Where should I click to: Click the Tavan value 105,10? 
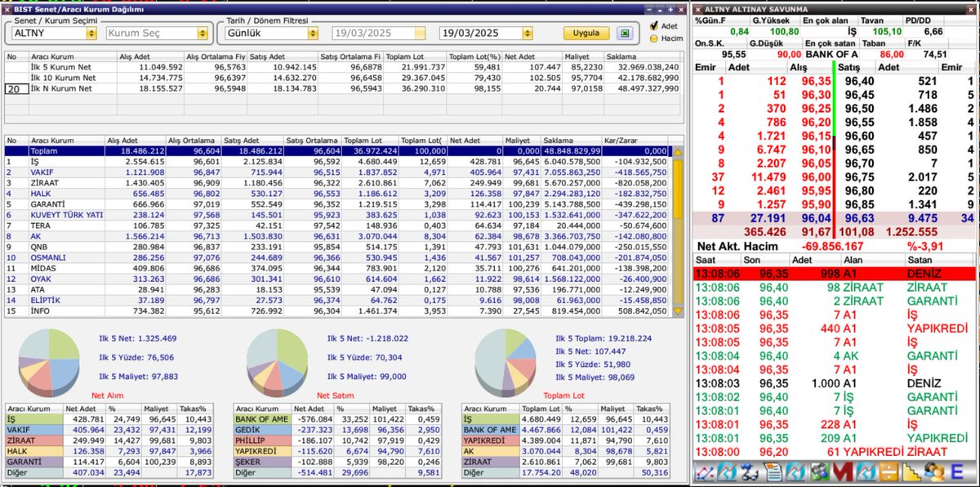click(x=885, y=31)
